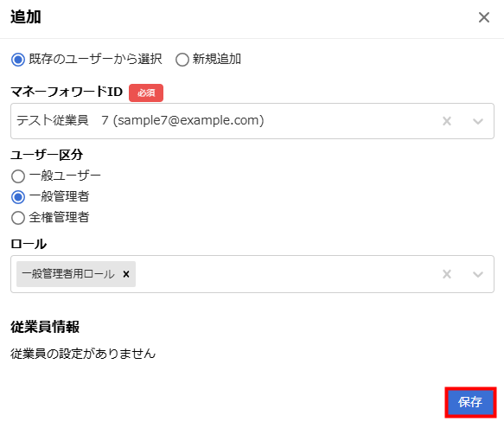Click the 従業員の設定がありません message
The height and width of the screenshot is (428, 504).
point(83,354)
